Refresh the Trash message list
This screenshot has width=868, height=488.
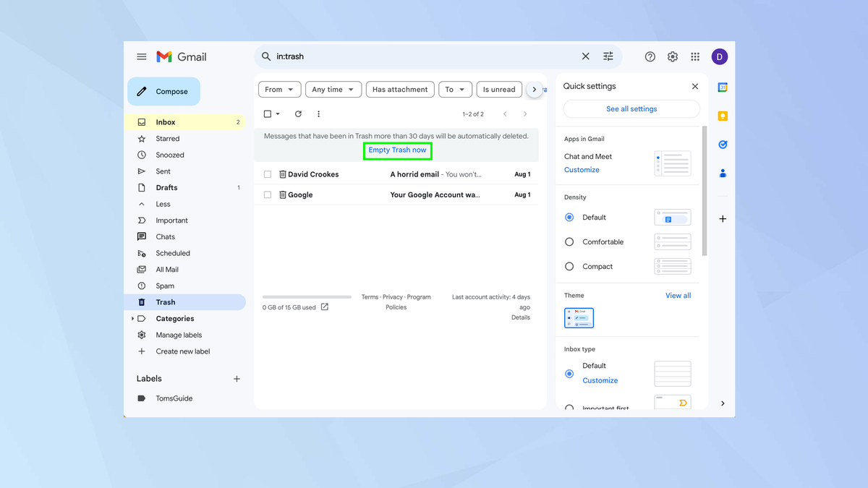click(x=298, y=114)
